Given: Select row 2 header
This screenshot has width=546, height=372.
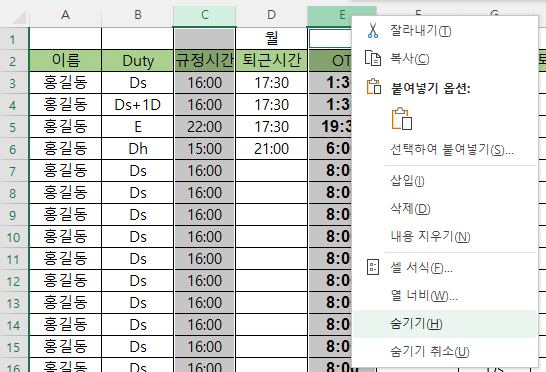Looking at the screenshot, I should 14,61.
